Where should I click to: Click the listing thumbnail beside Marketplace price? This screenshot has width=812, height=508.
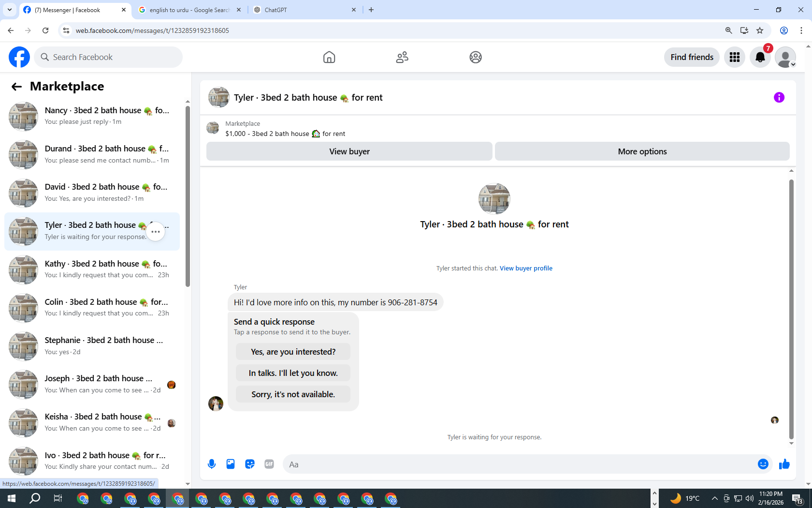[213, 128]
